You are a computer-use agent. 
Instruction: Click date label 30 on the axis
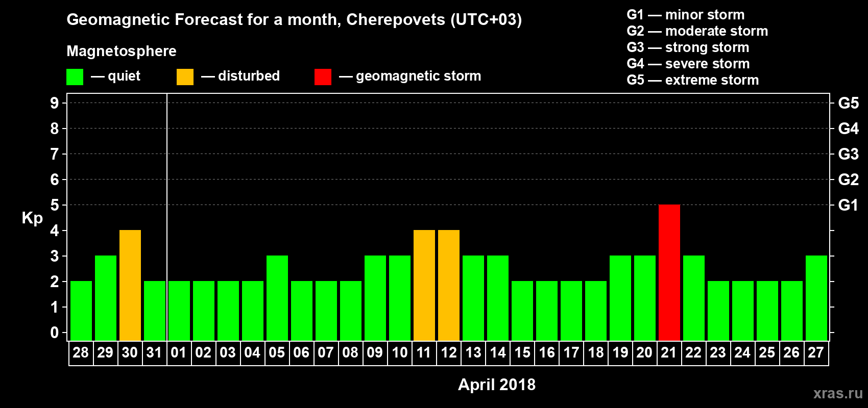[x=130, y=352]
